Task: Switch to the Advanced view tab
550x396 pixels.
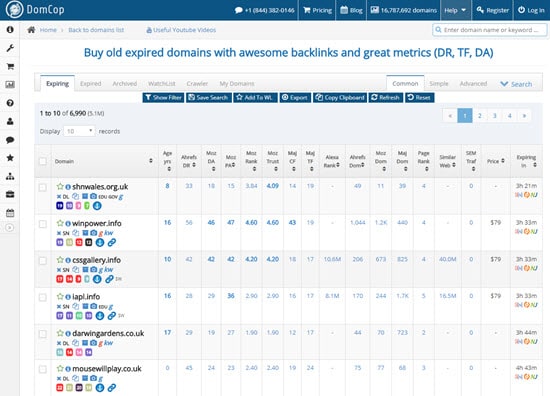Action: coord(473,84)
